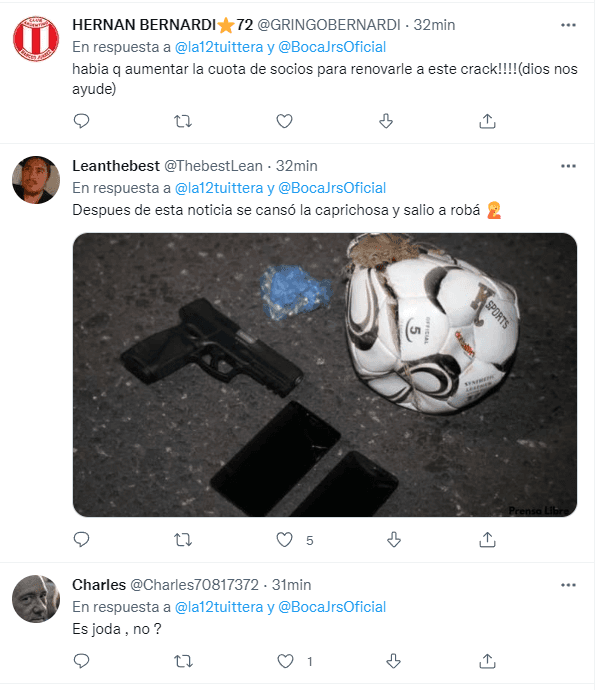Open @BocaJrsOficial link in Charles's reply

(332, 607)
